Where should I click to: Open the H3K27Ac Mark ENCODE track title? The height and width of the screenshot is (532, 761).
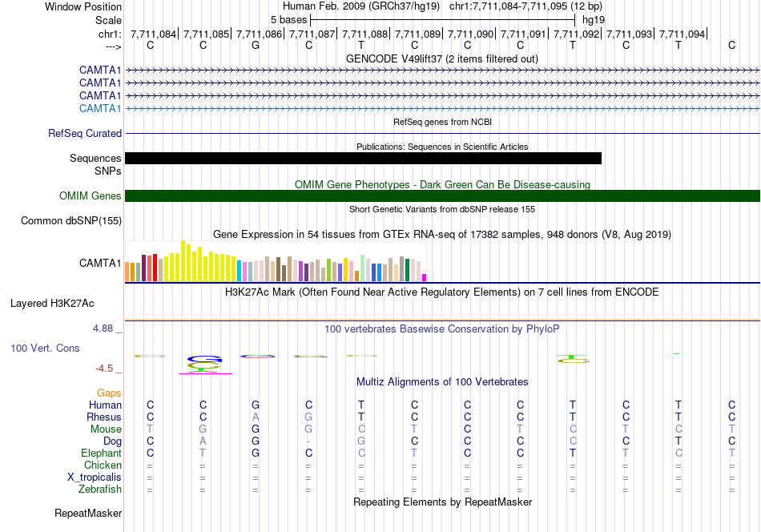click(442, 292)
